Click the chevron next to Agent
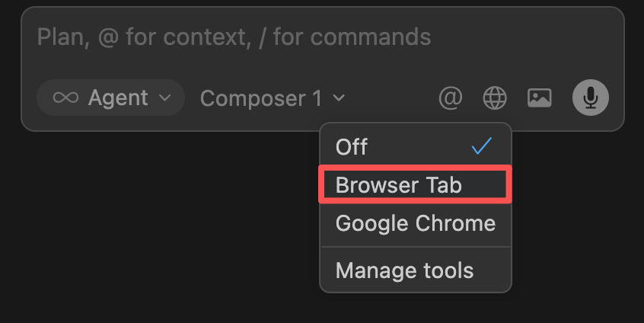 pos(164,98)
